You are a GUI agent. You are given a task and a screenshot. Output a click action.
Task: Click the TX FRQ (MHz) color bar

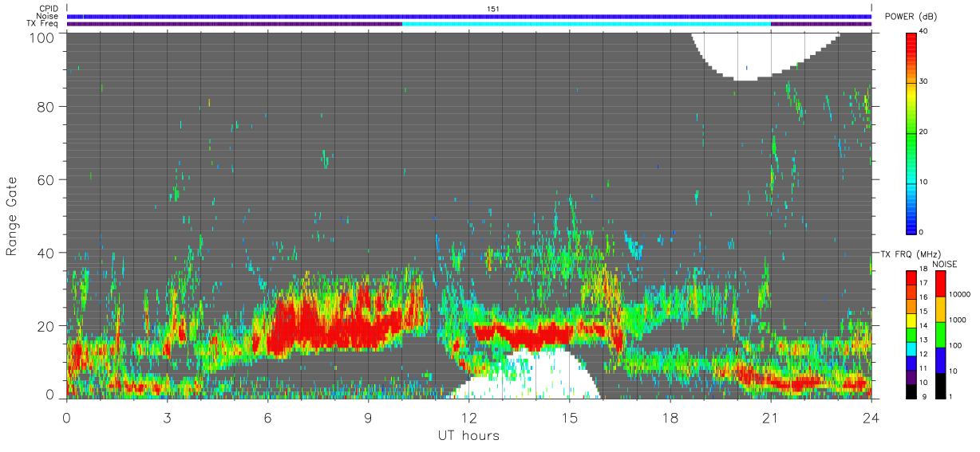click(x=911, y=334)
